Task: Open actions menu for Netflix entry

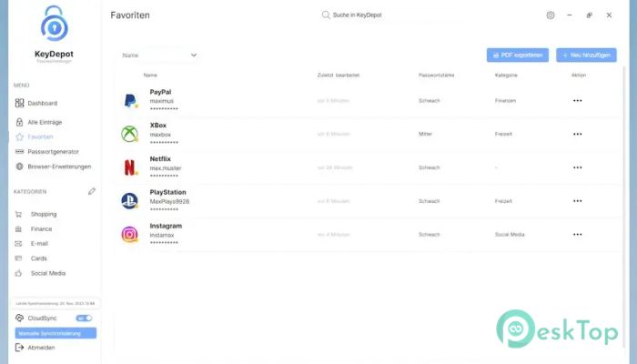Action: 577,167
